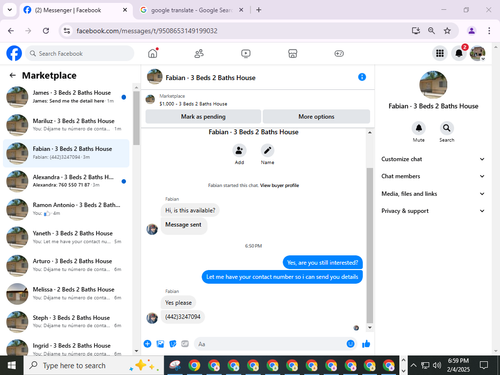Expand Chat members section
Image resolution: width=500 pixels, height=375 pixels.
click(x=433, y=176)
